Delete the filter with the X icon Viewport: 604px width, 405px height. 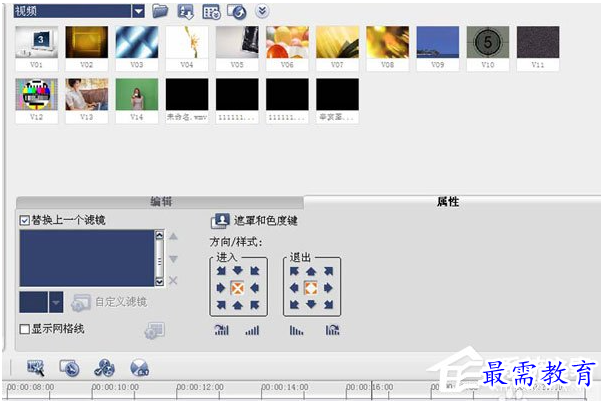(173, 281)
